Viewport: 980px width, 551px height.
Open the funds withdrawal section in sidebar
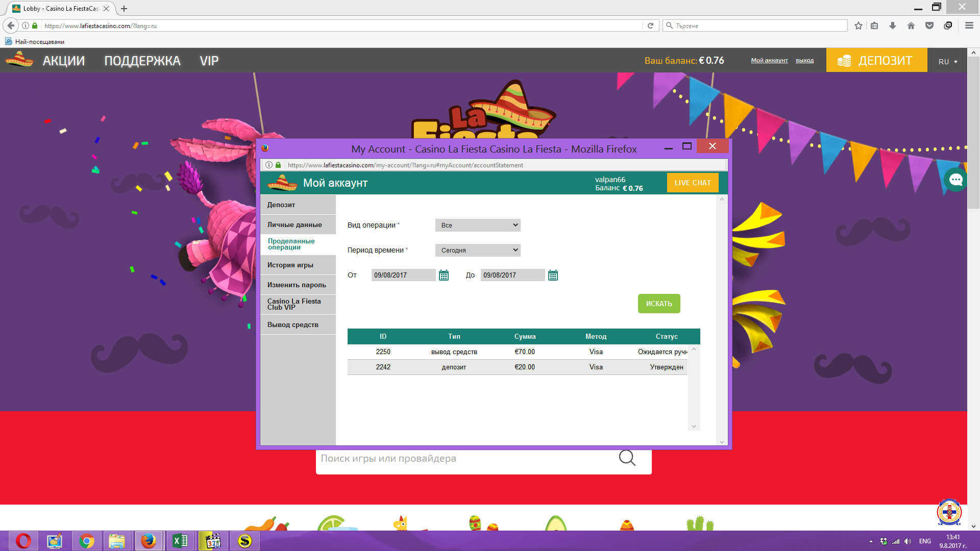(x=298, y=324)
